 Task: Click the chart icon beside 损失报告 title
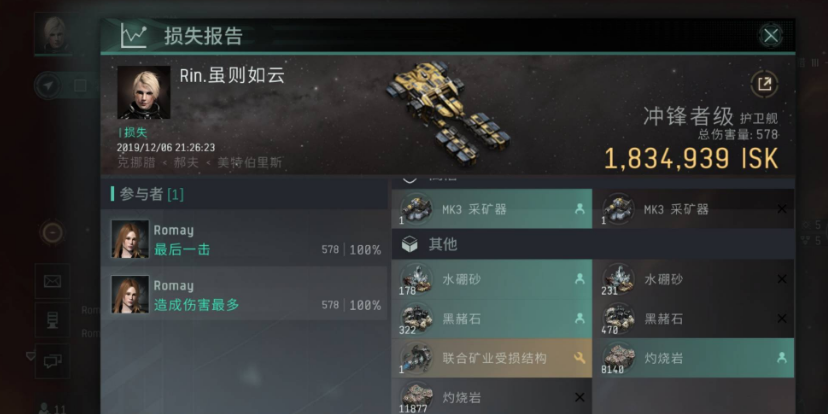click(134, 36)
